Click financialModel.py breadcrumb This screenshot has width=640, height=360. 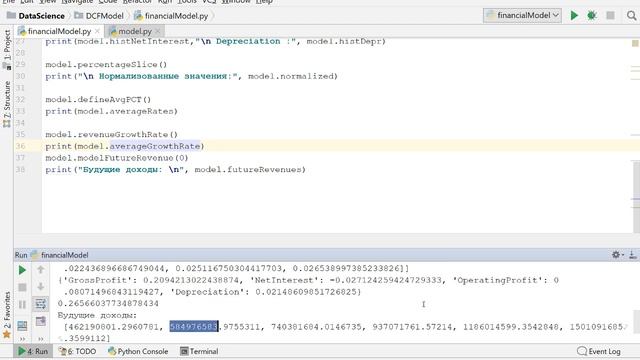coord(171,16)
